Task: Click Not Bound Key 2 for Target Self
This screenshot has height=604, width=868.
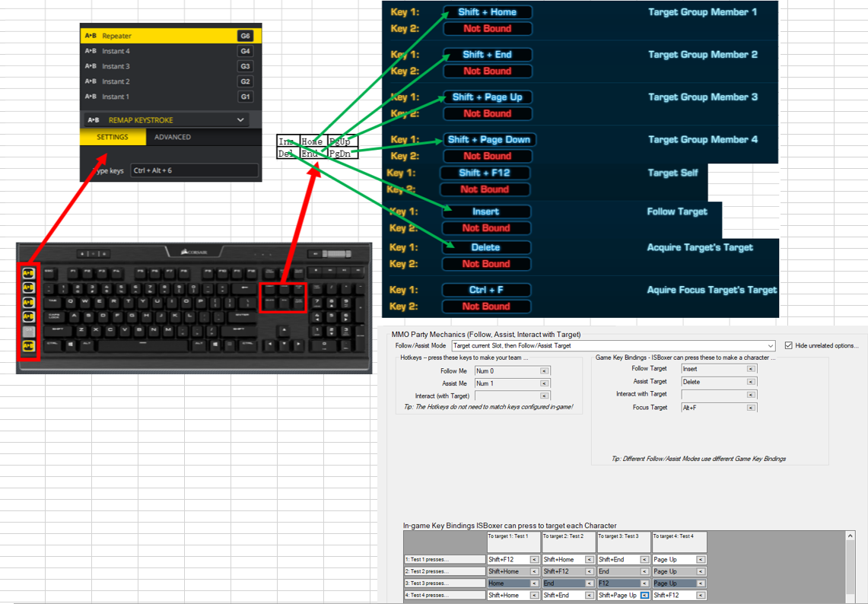Action: click(485, 190)
